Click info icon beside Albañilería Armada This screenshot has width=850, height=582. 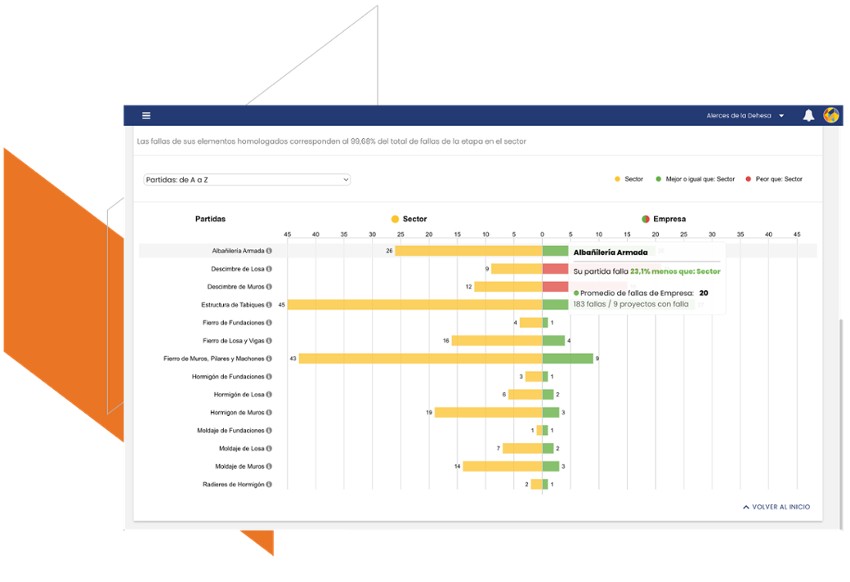(269, 251)
